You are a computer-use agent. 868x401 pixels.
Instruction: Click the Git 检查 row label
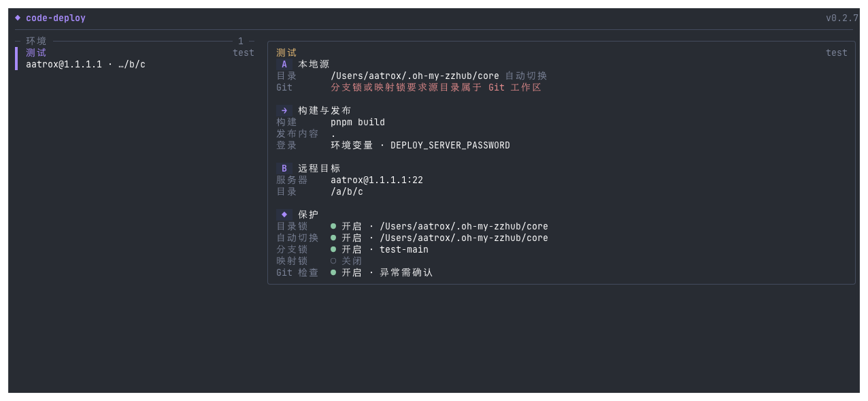tap(297, 272)
